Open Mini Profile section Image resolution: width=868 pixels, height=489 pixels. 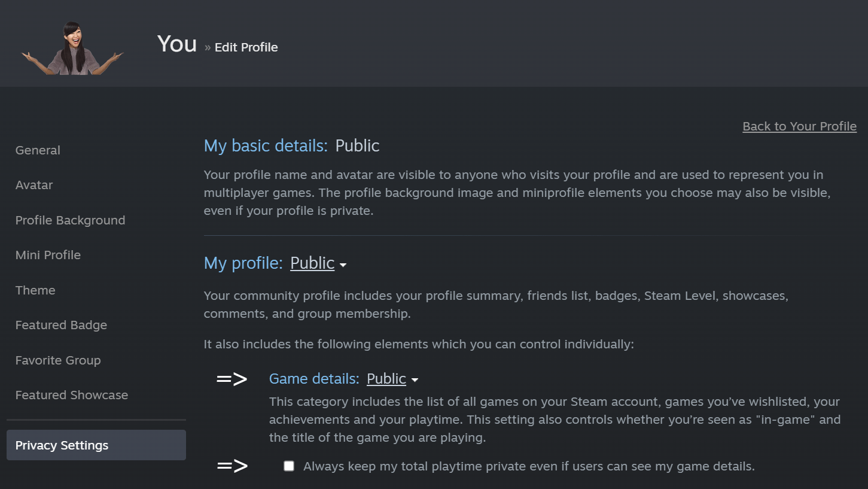pos(48,255)
